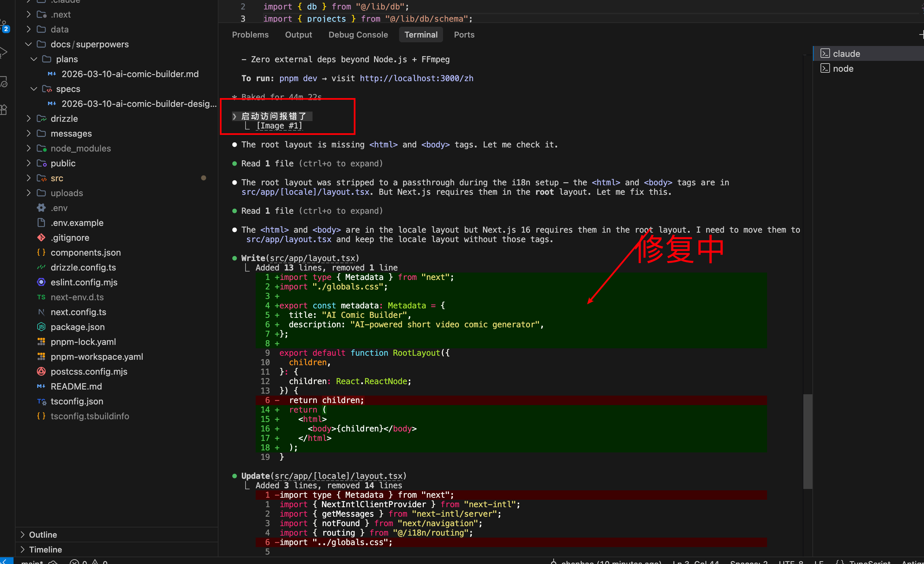
Task: Open the eslint.config.mjs file icon
Action: 41,282
